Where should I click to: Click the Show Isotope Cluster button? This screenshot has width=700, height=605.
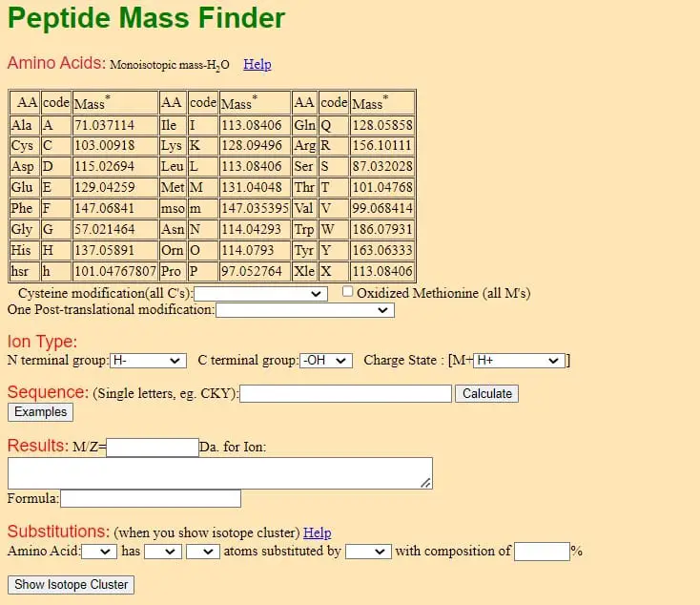point(71,585)
